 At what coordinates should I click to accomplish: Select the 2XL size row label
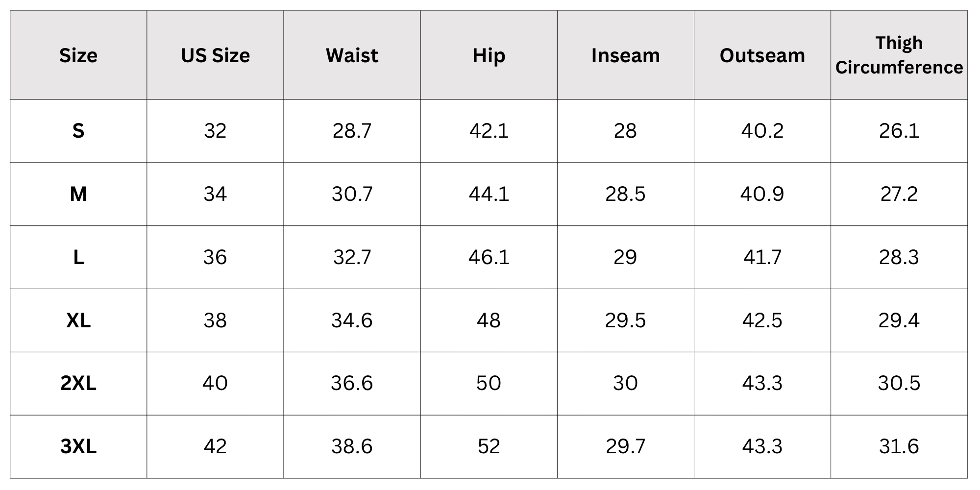(78, 383)
